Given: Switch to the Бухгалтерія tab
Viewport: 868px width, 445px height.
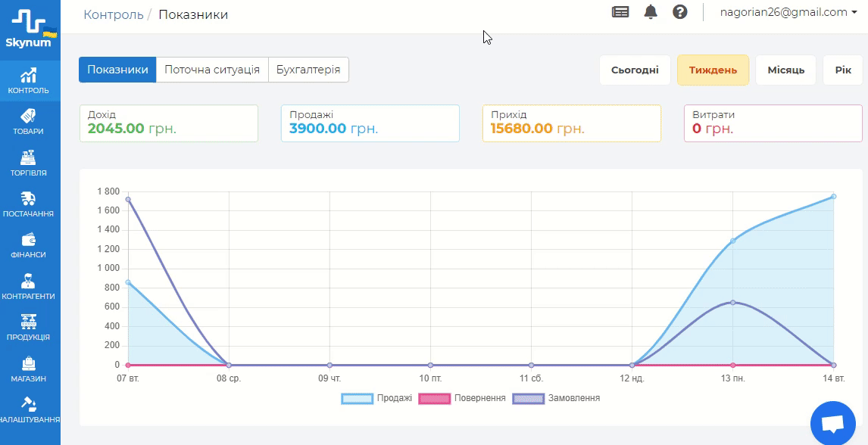Looking at the screenshot, I should click(308, 70).
